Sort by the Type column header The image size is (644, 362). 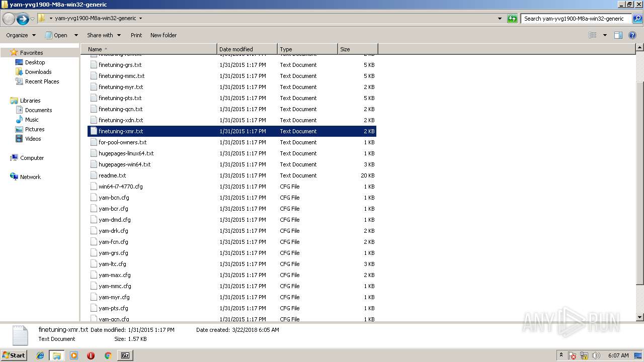click(x=307, y=49)
